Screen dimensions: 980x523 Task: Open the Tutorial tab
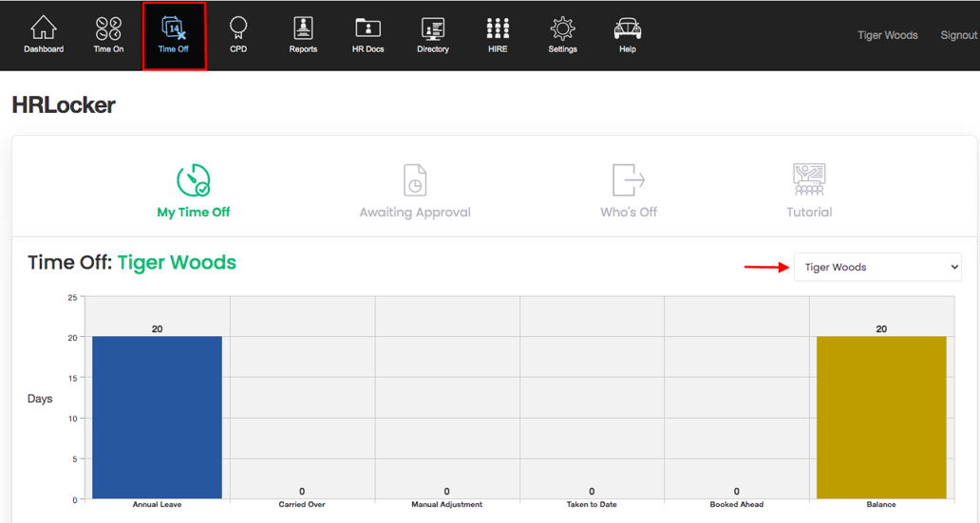point(809,192)
